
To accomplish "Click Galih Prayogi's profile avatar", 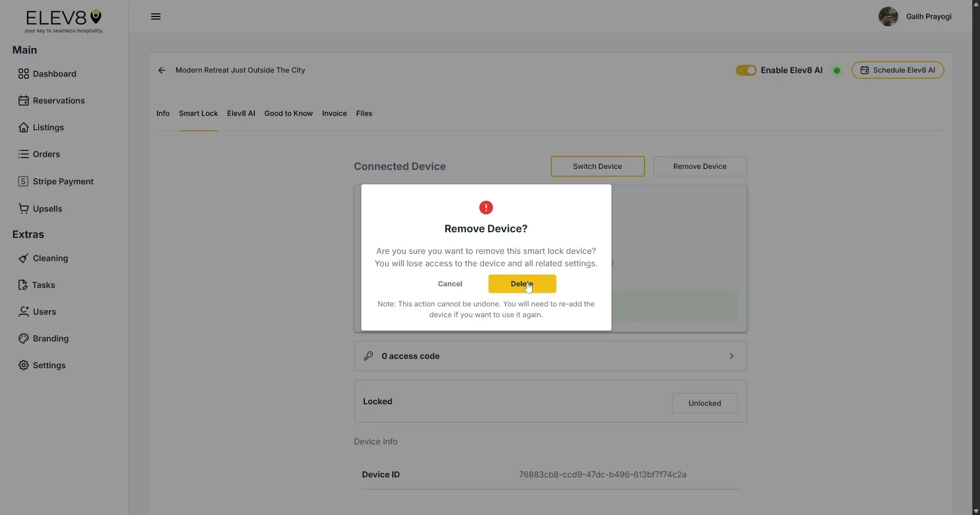I will pyautogui.click(x=888, y=16).
